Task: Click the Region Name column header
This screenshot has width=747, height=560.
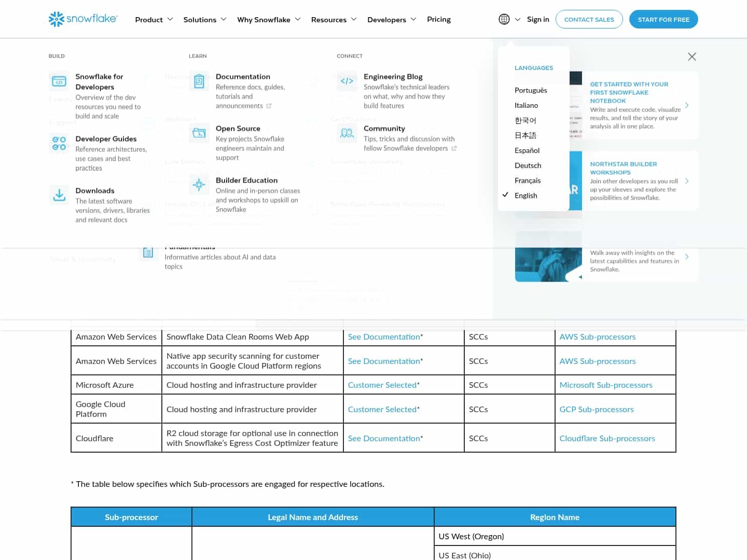Action: (x=555, y=517)
